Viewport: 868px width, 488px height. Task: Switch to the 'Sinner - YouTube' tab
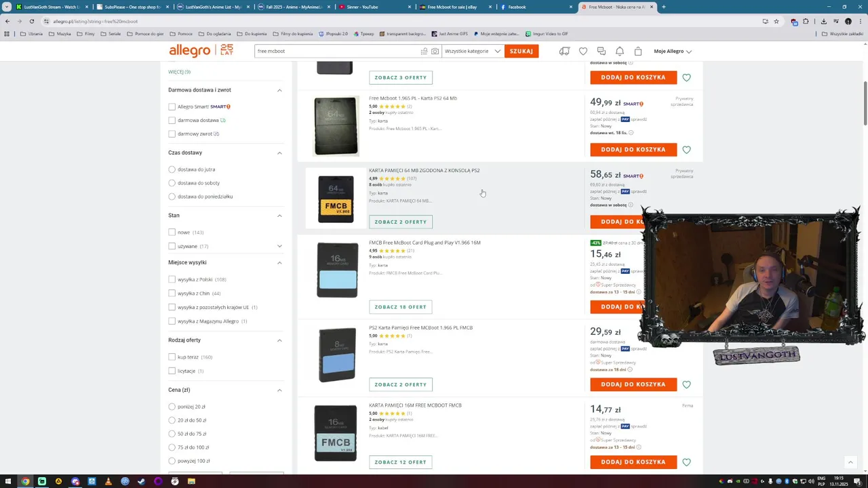[374, 7]
